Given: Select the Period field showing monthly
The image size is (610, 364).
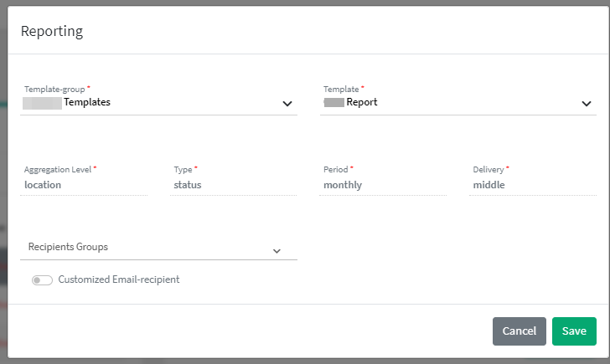Looking at the screenshot, I should tap(383, 185).
